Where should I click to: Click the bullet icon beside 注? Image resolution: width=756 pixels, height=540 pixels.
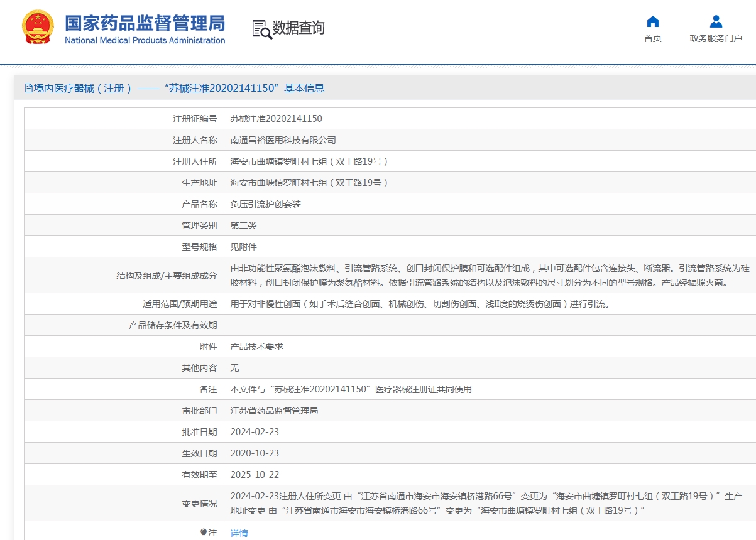(x=203, y=532)
